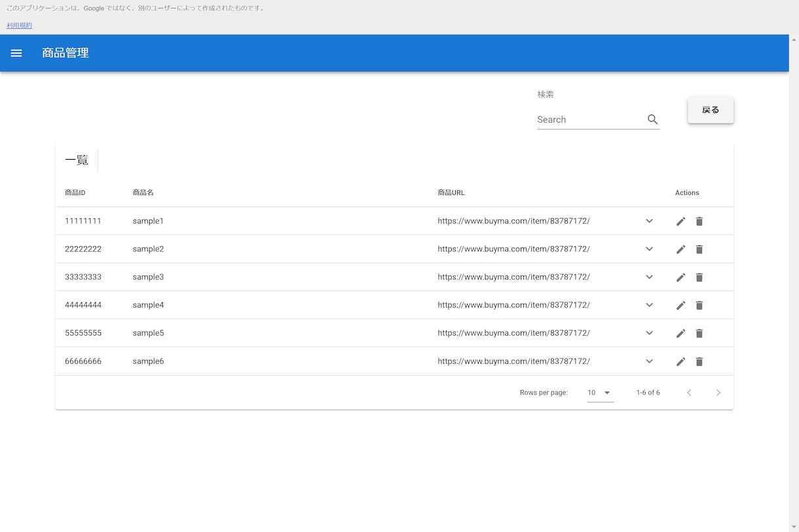This screenshot has height=532, width=799.
Task: Click the 戻る back button
Action: pyautogui.click(x=711, y=110)
